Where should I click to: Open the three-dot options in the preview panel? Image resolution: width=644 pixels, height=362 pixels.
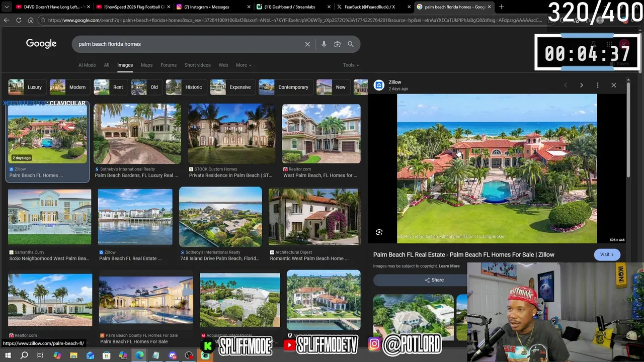pos(597,85)
